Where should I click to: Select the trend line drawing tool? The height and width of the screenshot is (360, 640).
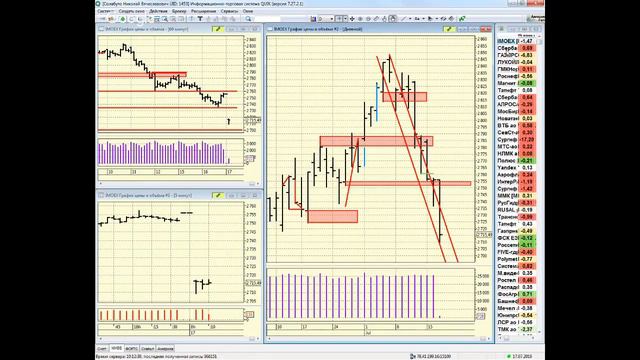pos(403,19)
